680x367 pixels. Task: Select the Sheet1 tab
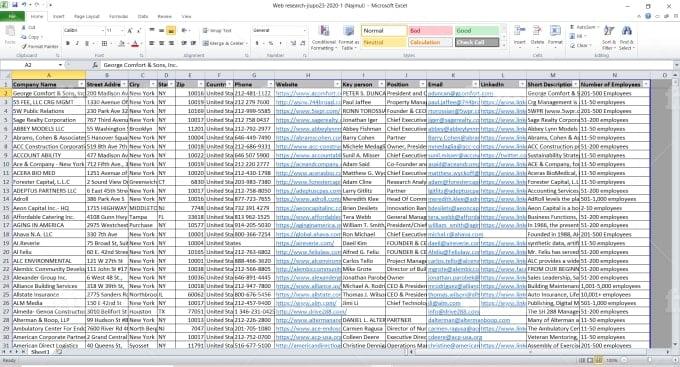(x=40, y=352)
